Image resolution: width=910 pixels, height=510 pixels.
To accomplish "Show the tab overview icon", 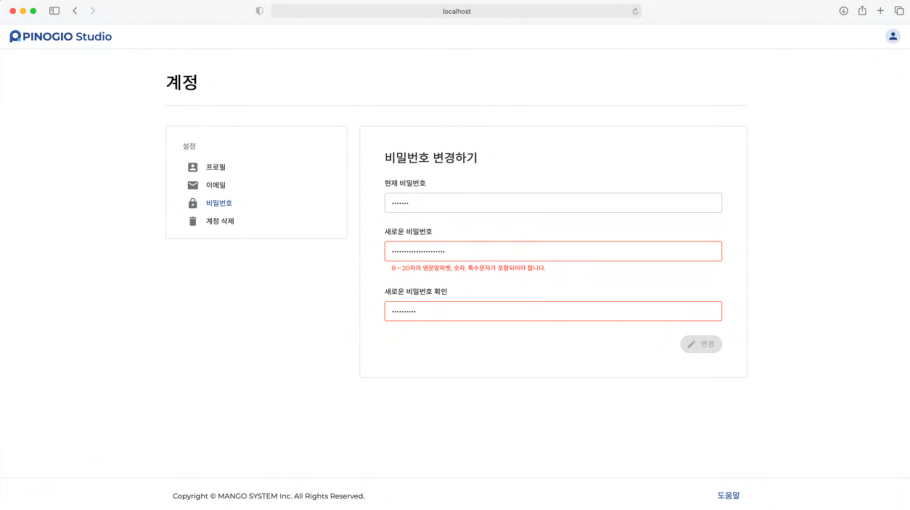I will point(899,11).
